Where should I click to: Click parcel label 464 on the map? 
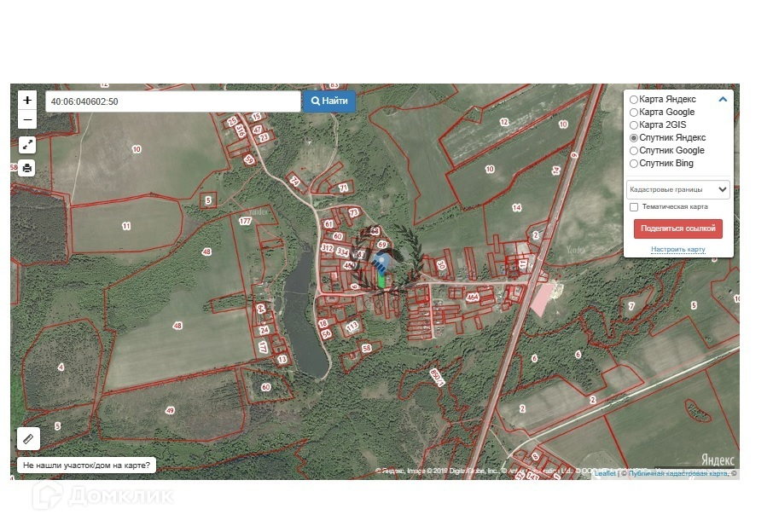[x=473, y=297]
